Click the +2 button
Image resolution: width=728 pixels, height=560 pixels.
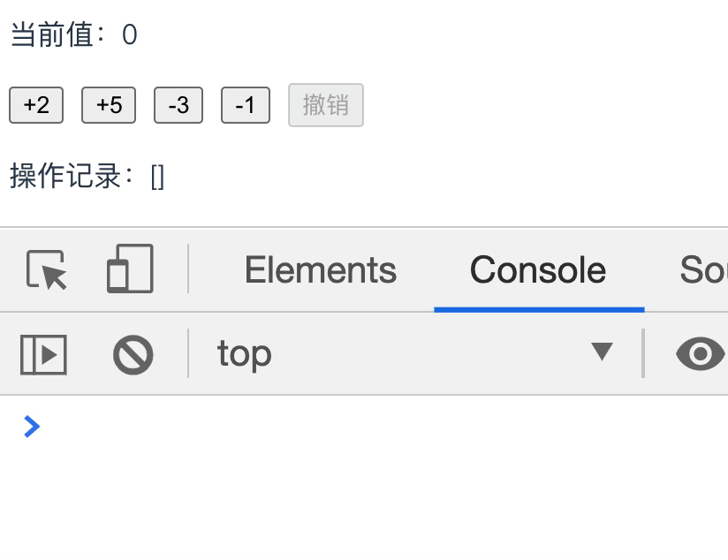click(x=36, y=105)
